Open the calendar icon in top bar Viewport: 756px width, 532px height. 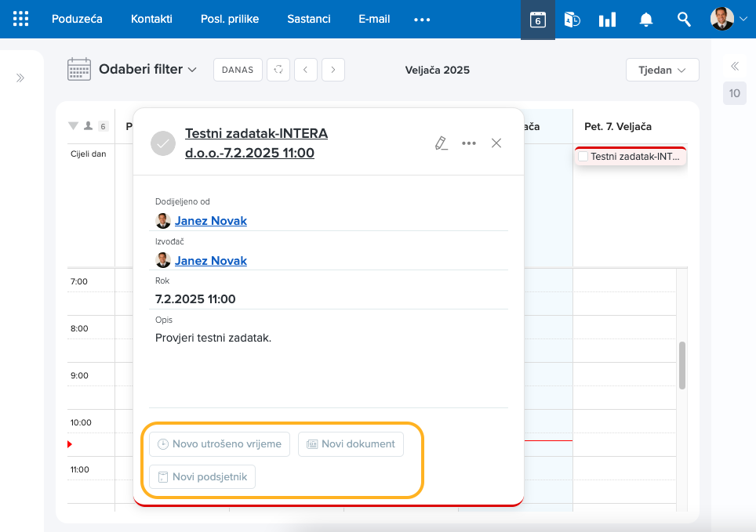pos(538,20)
